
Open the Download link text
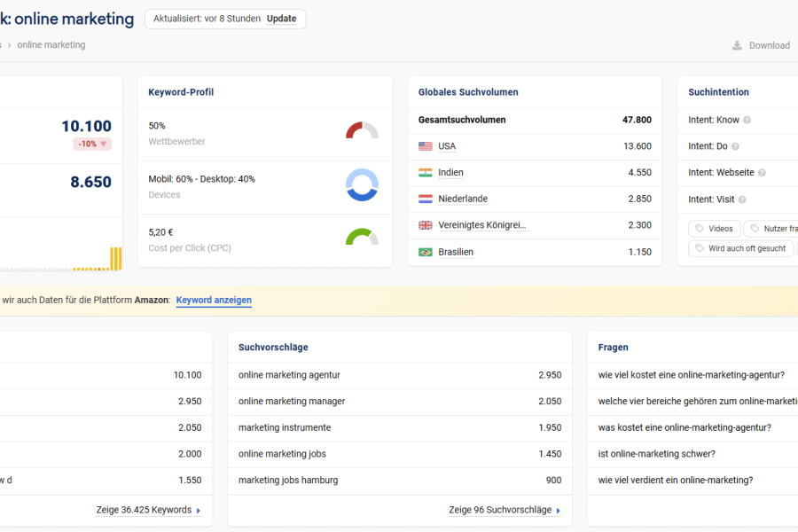[x=769, y=45]
